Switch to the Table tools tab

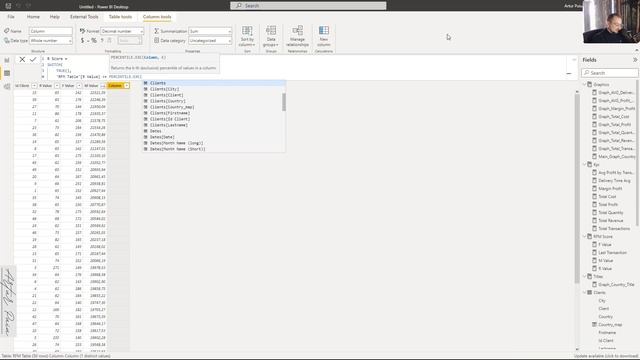(120, 17)
